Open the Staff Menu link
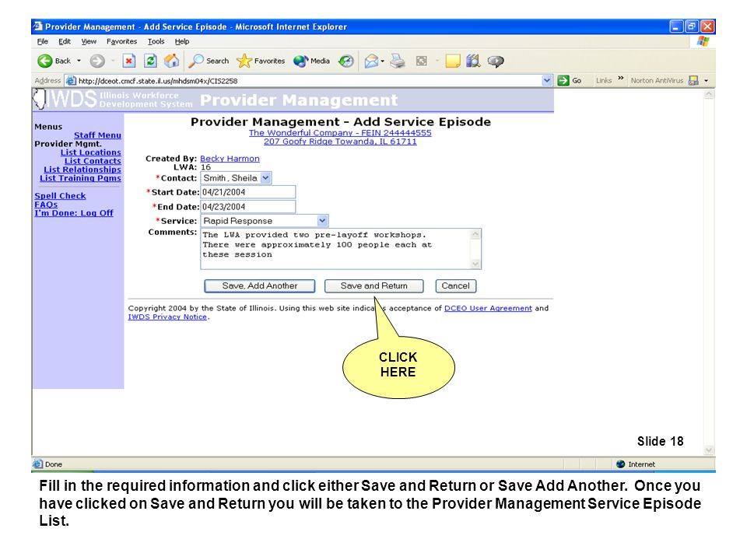The height and width of the screenshot is (560, 747). [x=97, y=135]
